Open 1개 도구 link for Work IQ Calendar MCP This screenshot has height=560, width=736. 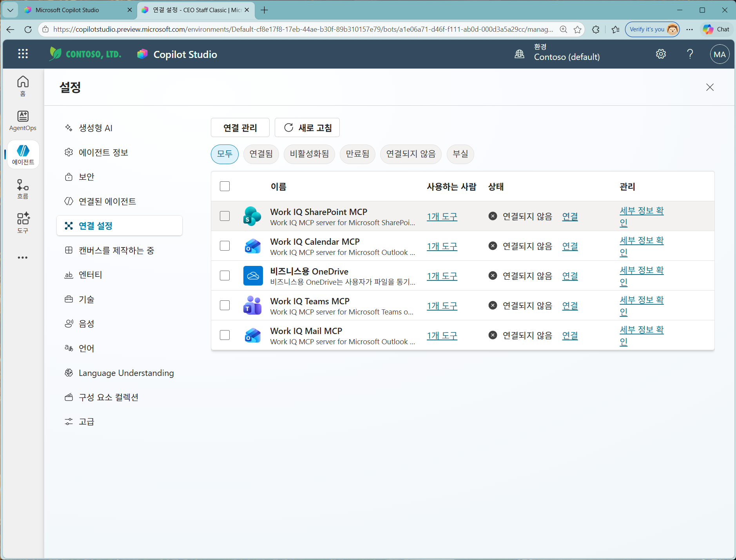coord(442,246)
